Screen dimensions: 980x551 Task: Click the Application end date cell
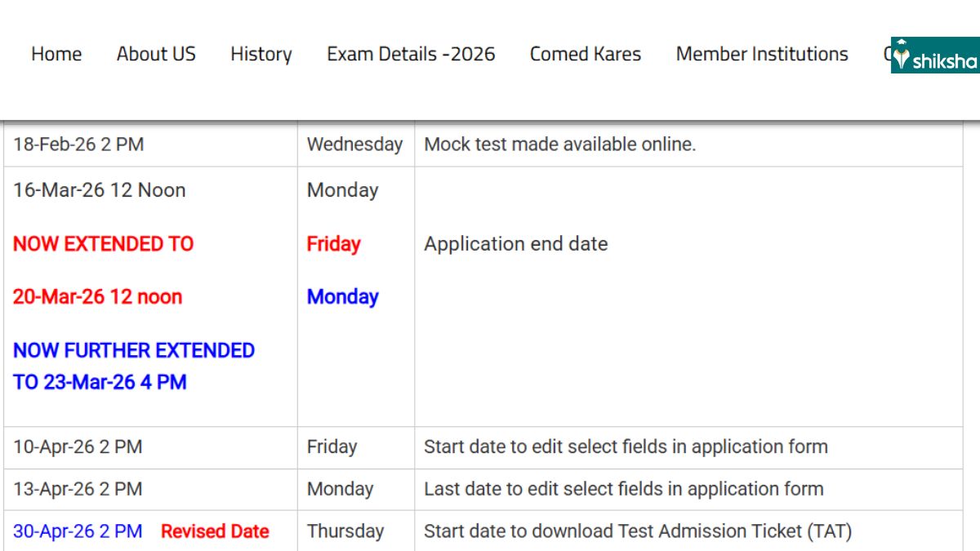pyautogui.click(x=515, y=243)
